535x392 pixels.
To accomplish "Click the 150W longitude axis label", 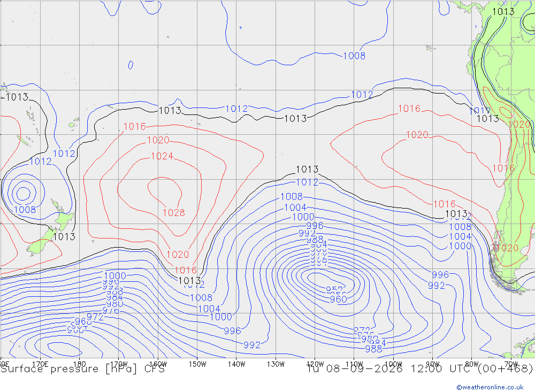I will pos(197,364).
